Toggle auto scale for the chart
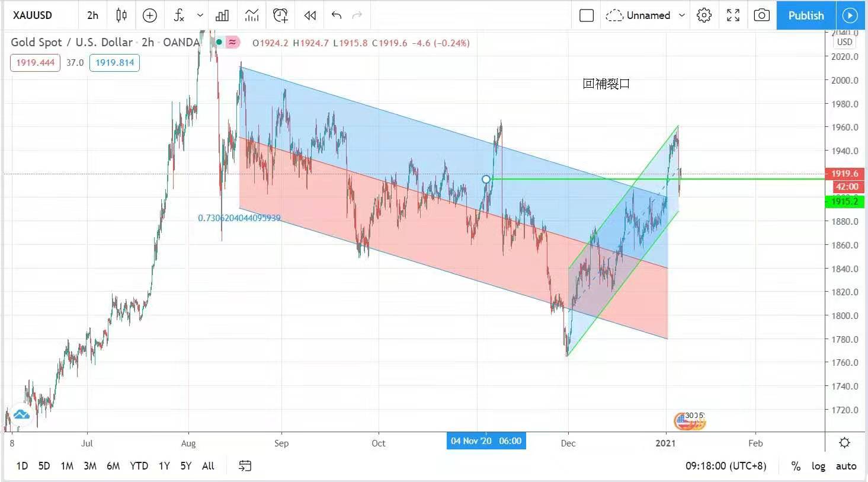The image size is (868, 482). (x=846, y=466)
